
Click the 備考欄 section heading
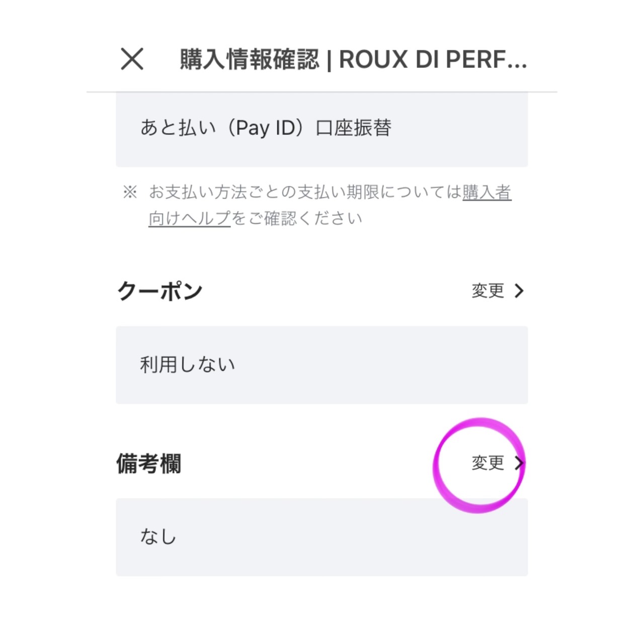click(148, 463)
